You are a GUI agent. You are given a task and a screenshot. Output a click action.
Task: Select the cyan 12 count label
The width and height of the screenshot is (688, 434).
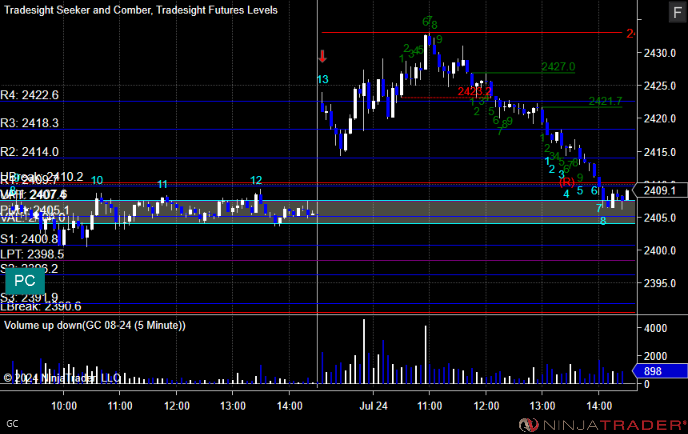coord(256,180)
